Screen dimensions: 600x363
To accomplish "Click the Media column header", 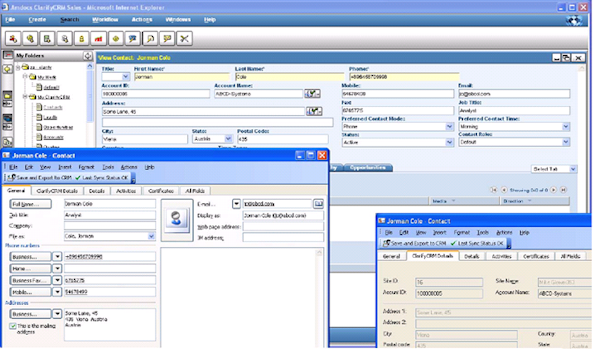I will (x=464, y=201).
